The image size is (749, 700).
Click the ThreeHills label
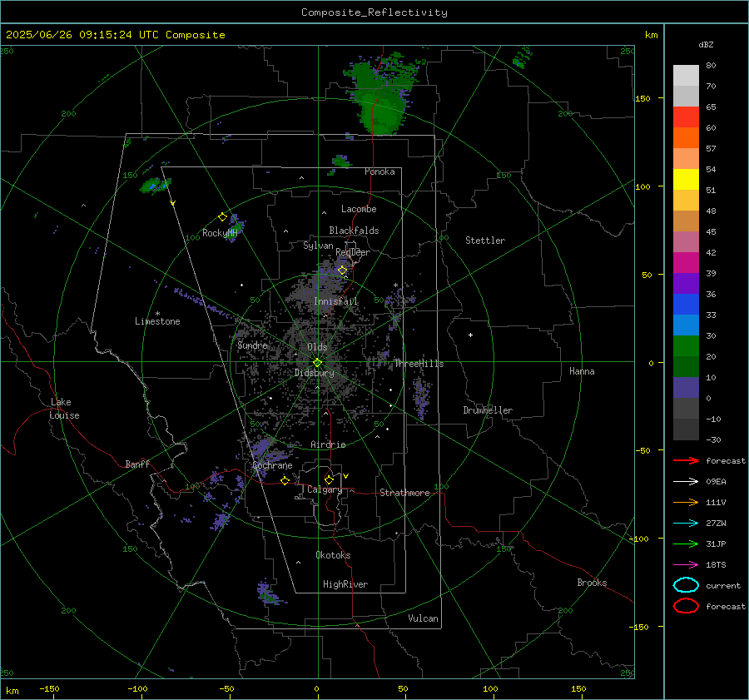coord(419,364)
